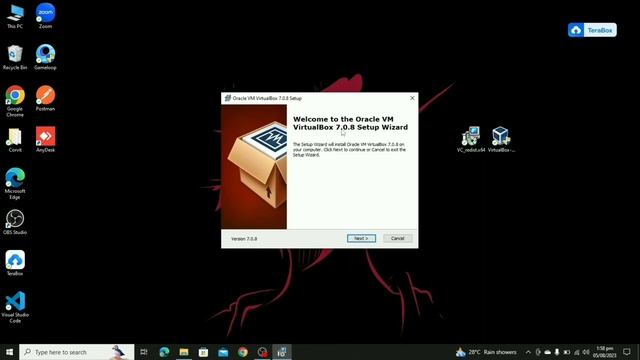Open the Windows Start menu
Image resolution: width=640 pixels, height=360 pixels.
point(9,352)
